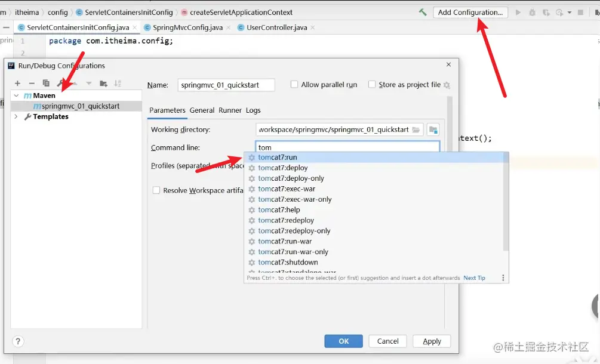
Task: Choose tomcat7:deploy-only suggestion
Action: click(x=375, y=178)
